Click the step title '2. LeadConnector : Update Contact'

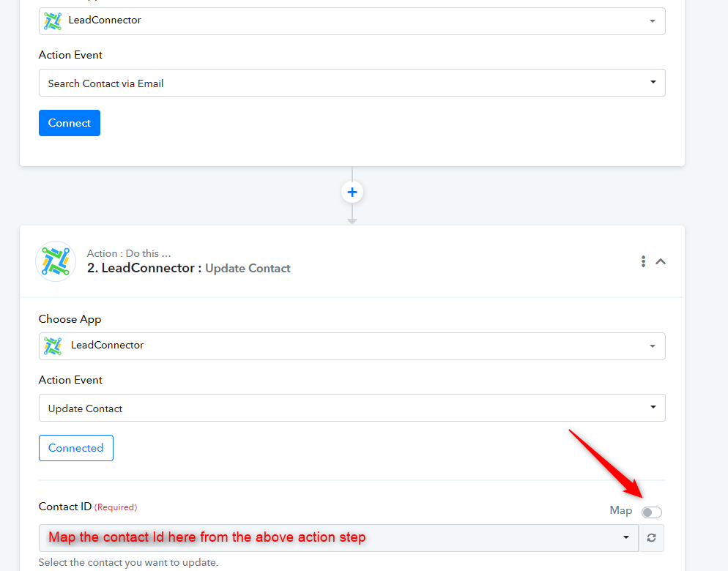(x=188, y=269)
